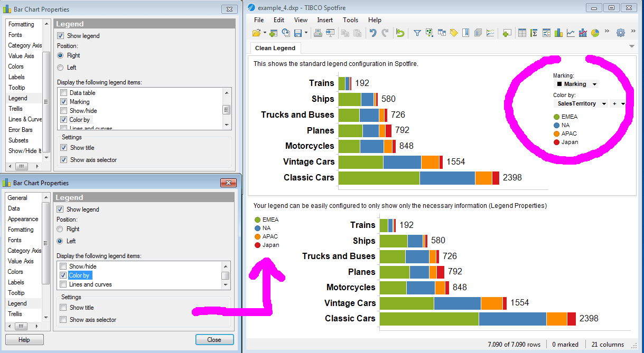Expand the visualization toolbar overflow chevron before the gear
Viewport: 644px width, 353px height.
[606, 31]
